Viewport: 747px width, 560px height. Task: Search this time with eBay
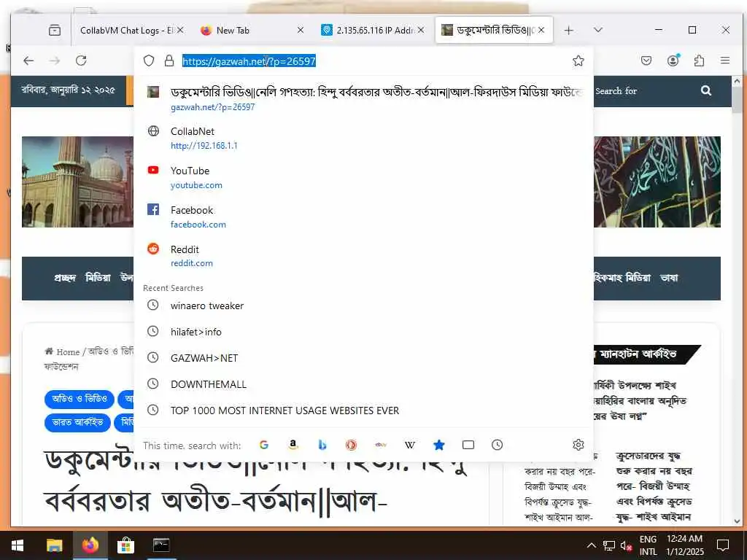381,445
